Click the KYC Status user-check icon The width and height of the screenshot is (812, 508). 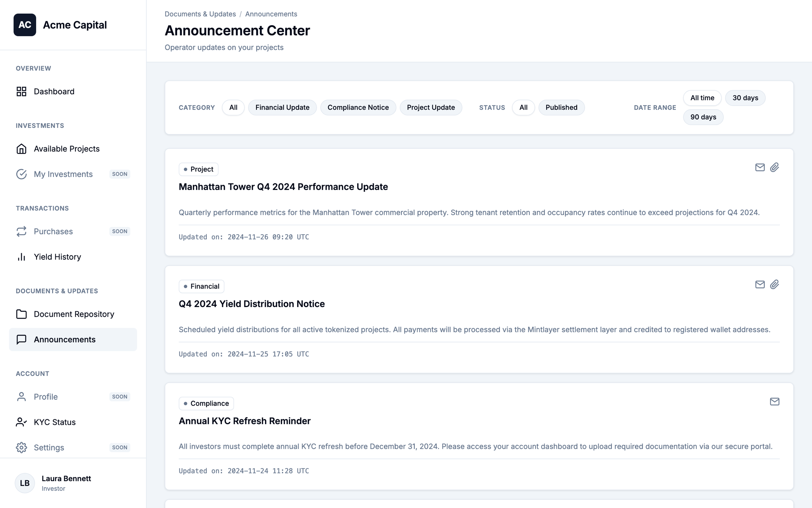click(x=21, y=422)
